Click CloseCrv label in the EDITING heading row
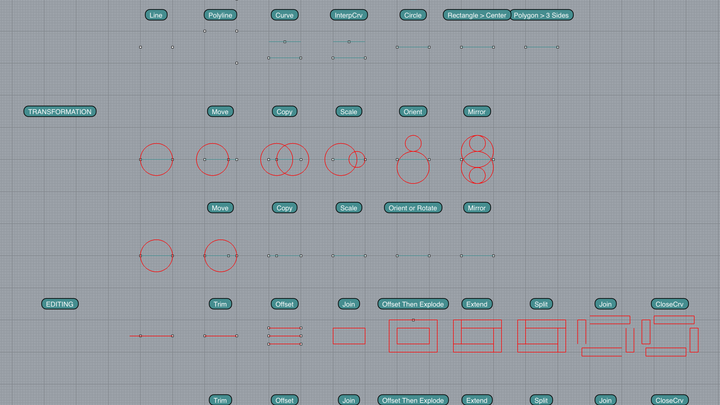 click(x=669, y=304)
